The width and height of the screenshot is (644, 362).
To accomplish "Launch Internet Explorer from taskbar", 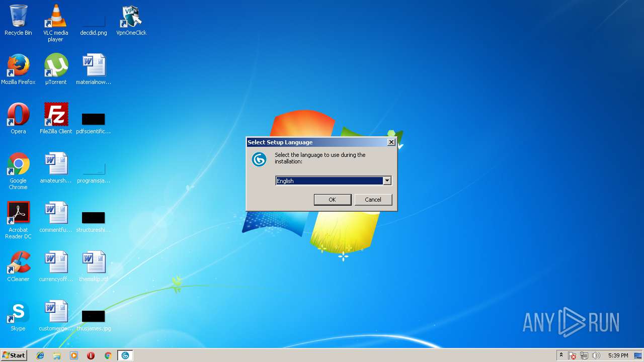I will 40,355.
